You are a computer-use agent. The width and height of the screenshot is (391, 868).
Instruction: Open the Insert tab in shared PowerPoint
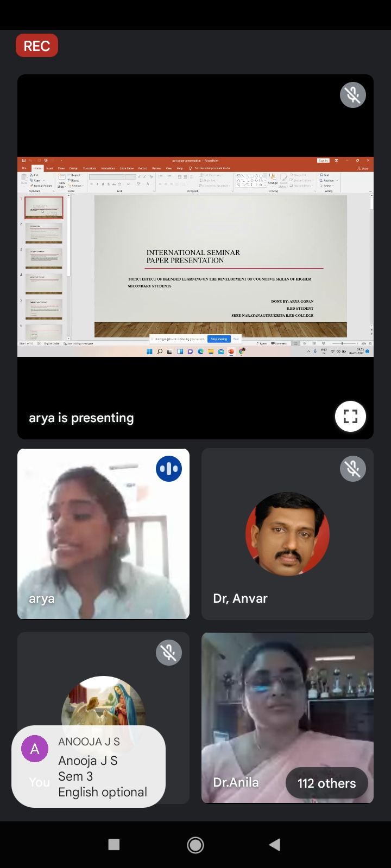point(49,168)
